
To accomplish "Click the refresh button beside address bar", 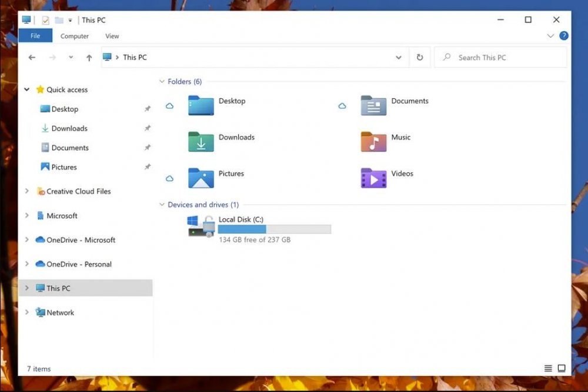I will point(420,58).
